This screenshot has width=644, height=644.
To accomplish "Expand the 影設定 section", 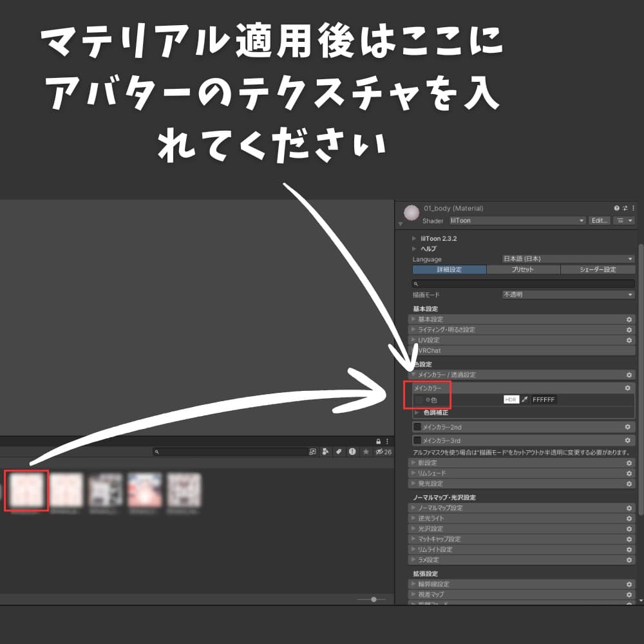I will pyautogui.click(x=451, y=462).
